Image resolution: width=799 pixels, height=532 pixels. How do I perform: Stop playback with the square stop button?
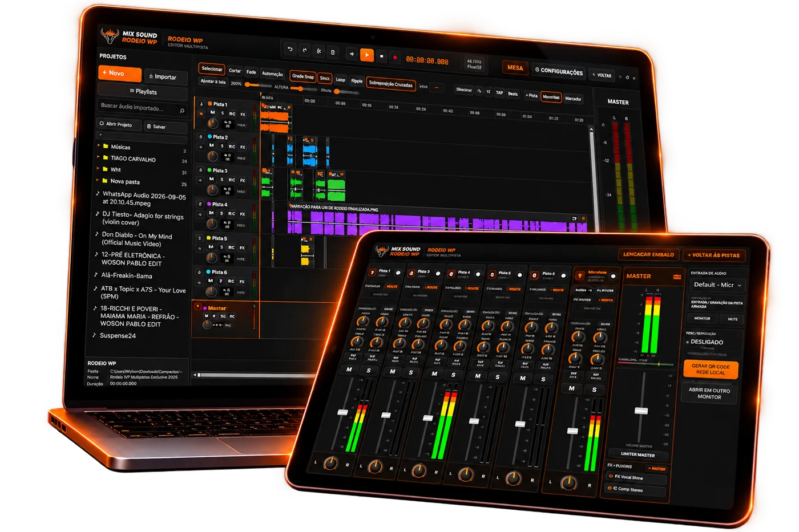pyautogui.click(x=382, y=56)
